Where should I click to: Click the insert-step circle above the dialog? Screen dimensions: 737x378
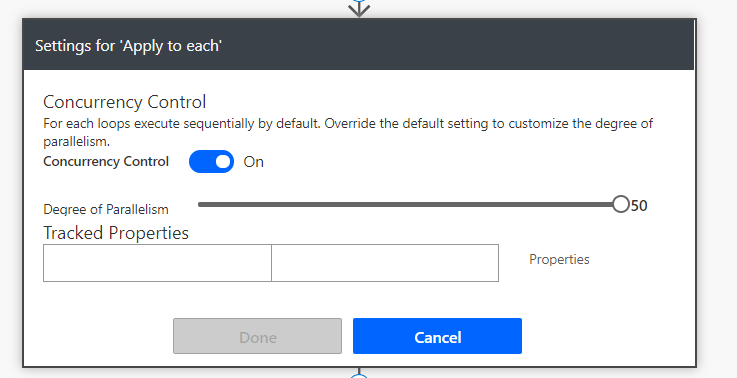click(x=359, y=1)
